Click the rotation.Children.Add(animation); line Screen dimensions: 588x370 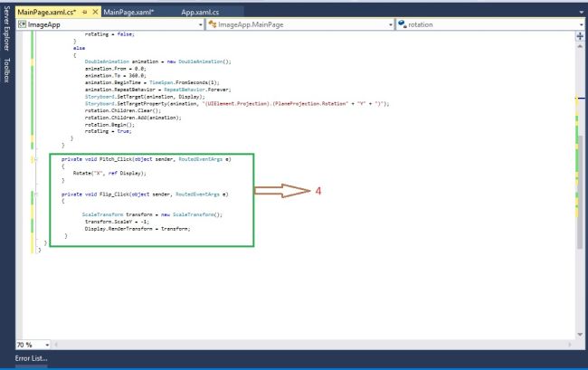click(133, 118)
